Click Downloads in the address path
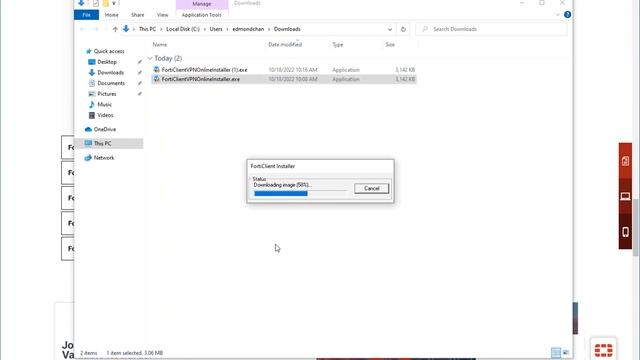This screenshot has width=640, height=360. [x=287, y=29]
